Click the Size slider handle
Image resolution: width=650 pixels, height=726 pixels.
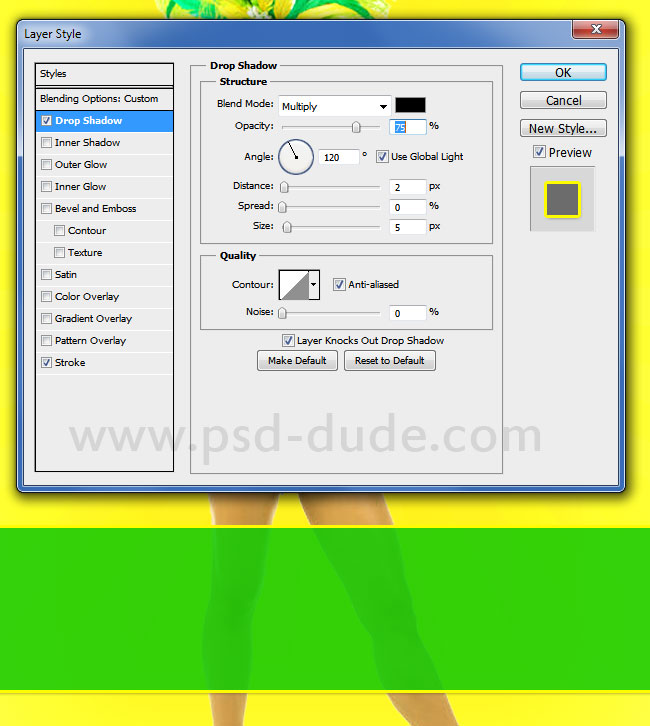coord(287,227)
